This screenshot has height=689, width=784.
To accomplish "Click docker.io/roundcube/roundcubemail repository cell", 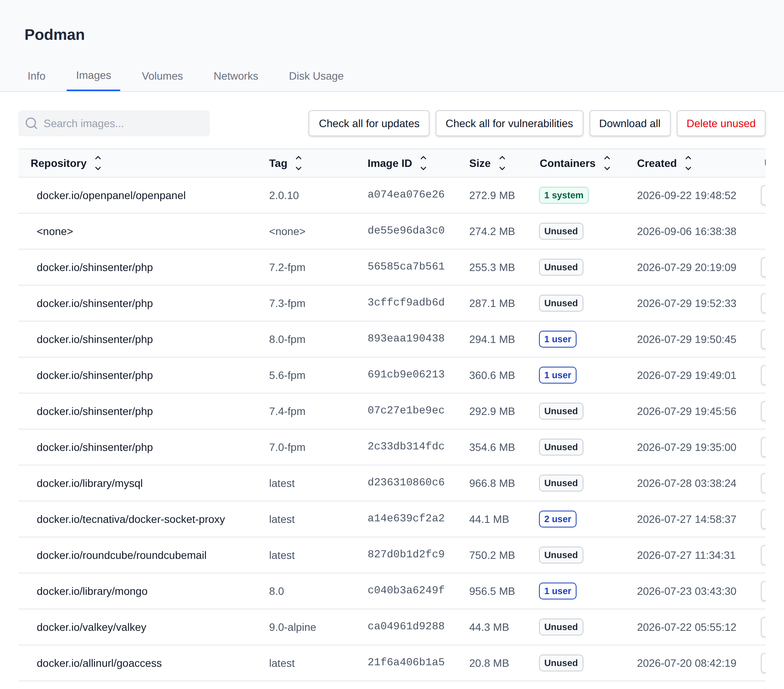I will (122, 555).
